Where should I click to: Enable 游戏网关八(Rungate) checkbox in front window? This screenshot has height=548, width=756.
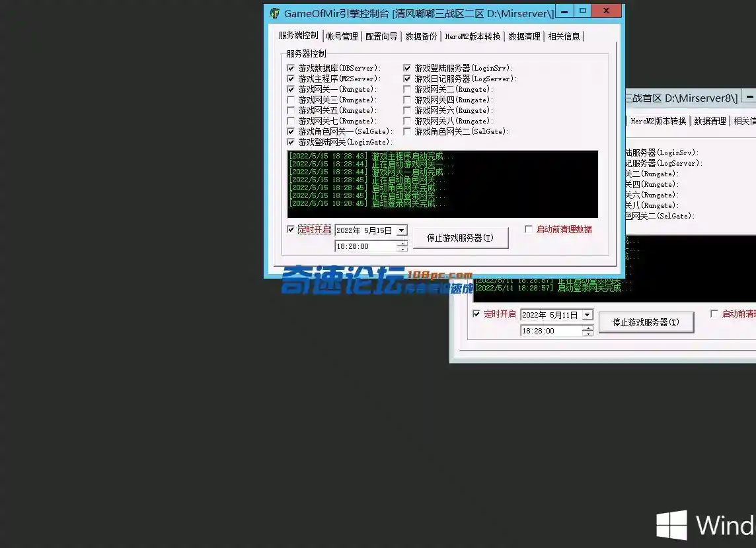pyautogui.click(x=407, y=121)
